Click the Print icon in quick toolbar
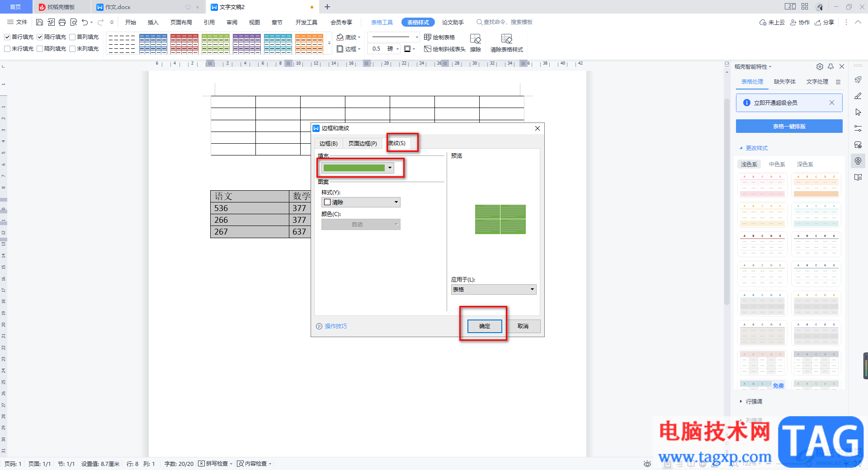Image resolution: width=868 pixels, height=470 pixels. (x=62, y=22)
